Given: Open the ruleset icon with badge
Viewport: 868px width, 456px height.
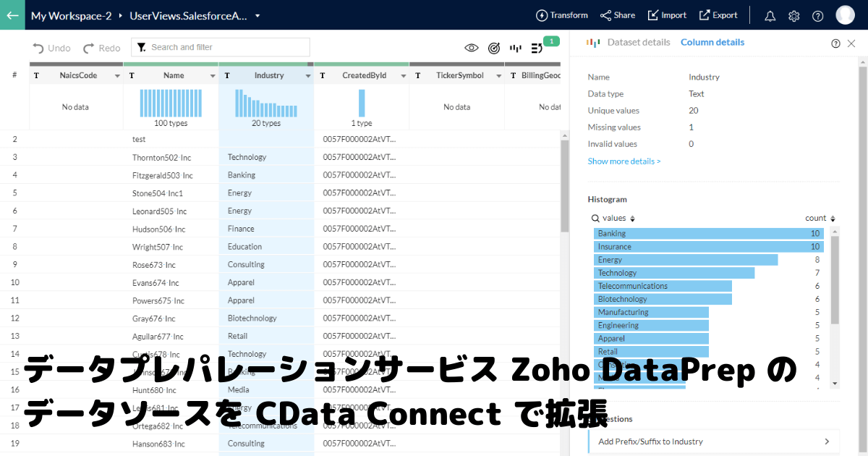Looking at the screenshot, I should pos(539,48).
